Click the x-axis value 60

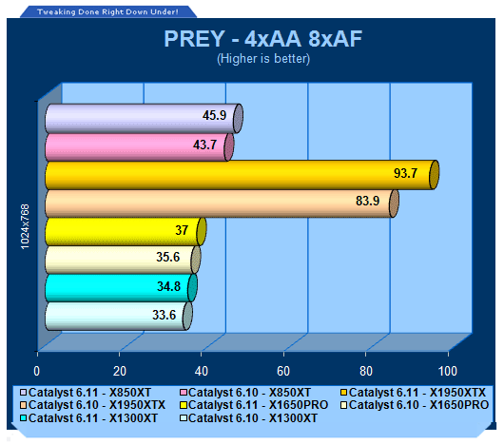283,371
